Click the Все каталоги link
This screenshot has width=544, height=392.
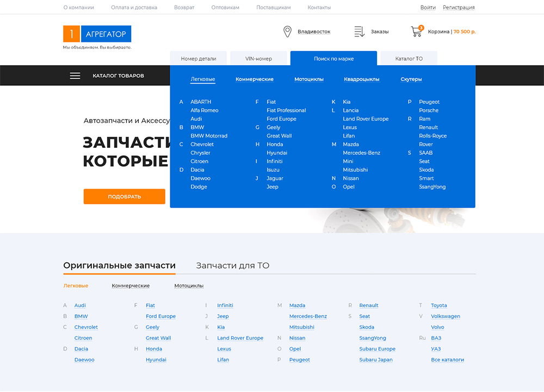click(447, 360)
